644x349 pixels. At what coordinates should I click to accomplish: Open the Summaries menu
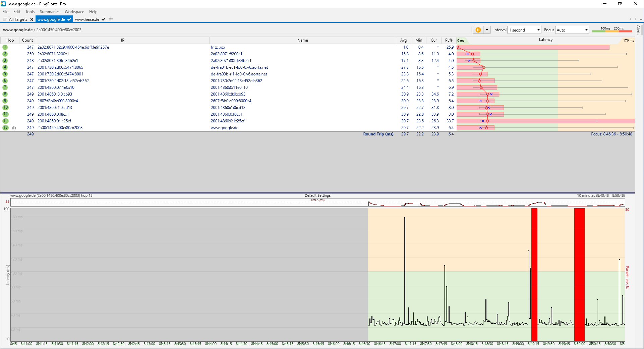(x=50, y=12)
